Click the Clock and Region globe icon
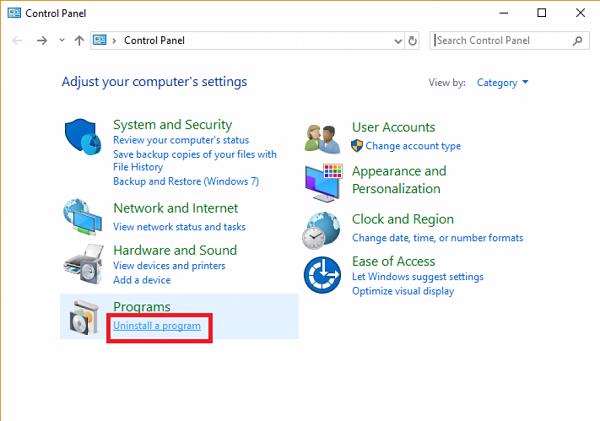 (x=323, y=230)
